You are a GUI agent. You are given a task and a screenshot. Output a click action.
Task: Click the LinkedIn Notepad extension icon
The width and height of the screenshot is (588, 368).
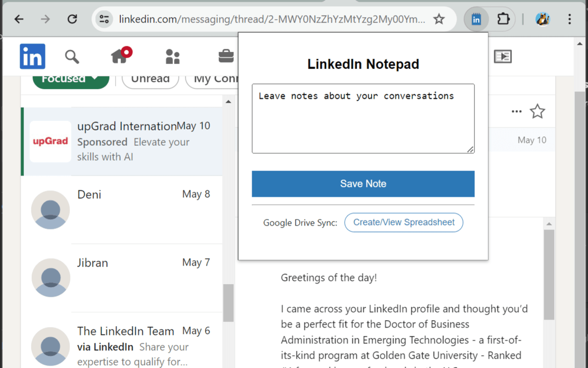click(476, 19)
